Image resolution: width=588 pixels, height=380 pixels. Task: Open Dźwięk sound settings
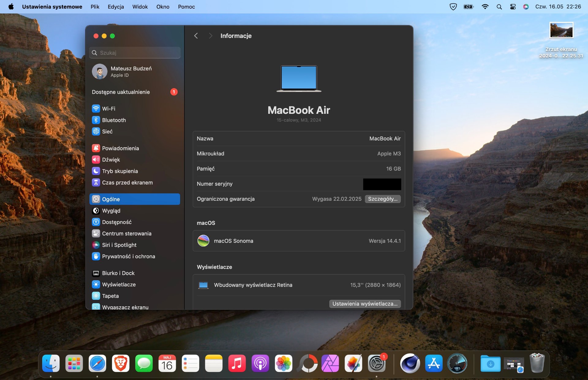tap(134, 160)
